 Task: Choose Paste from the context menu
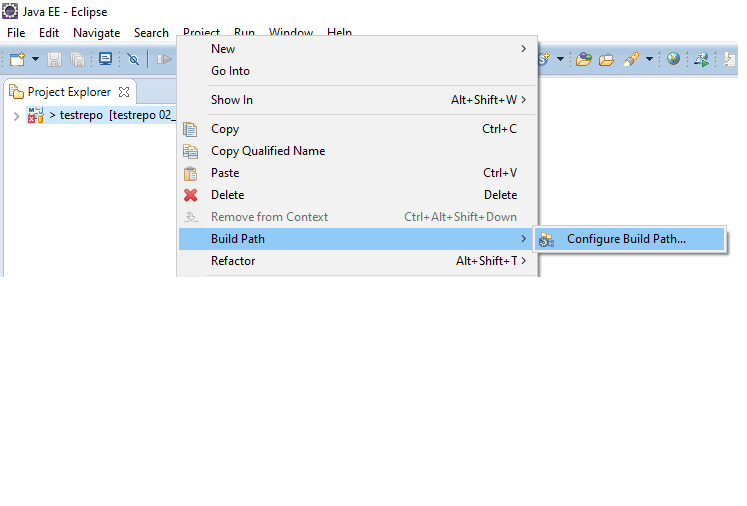(358, 172)
